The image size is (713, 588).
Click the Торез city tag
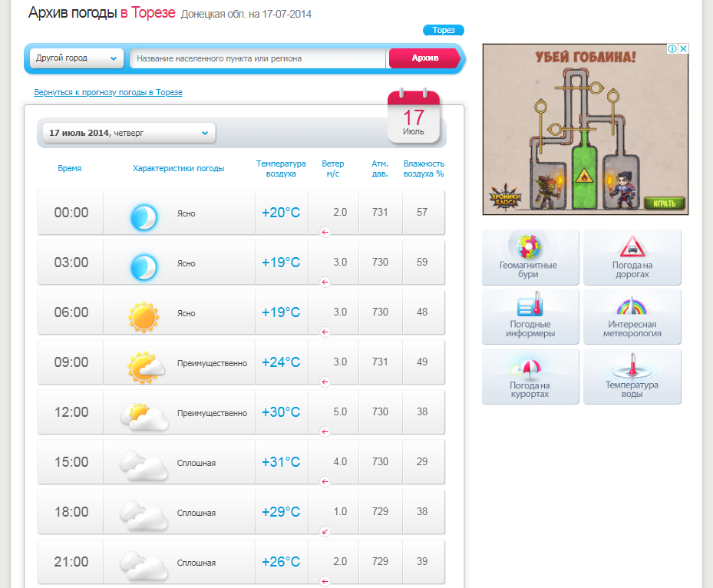[x=444, y=30]
